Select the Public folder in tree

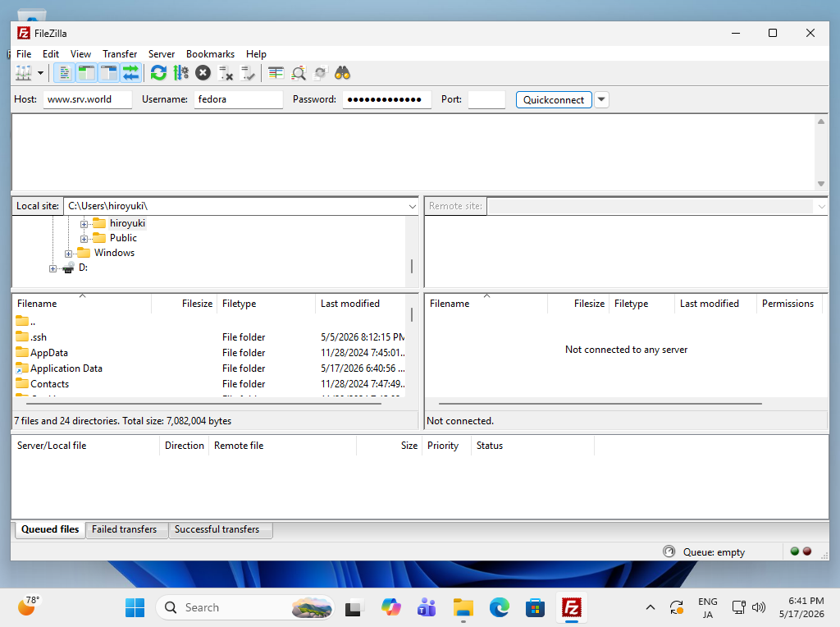pyautogui.click(x=123, y=238)
